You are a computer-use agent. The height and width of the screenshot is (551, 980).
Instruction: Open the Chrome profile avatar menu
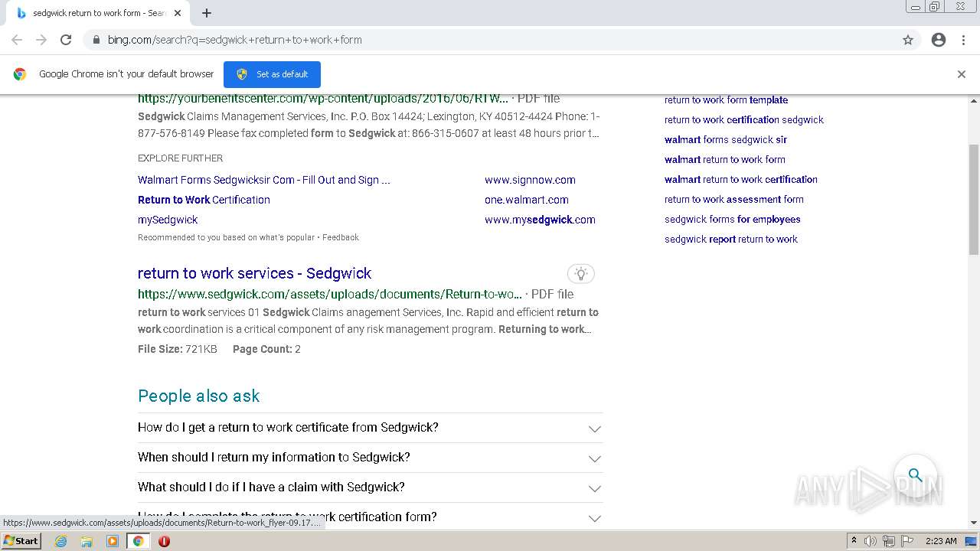pos(939,40)
